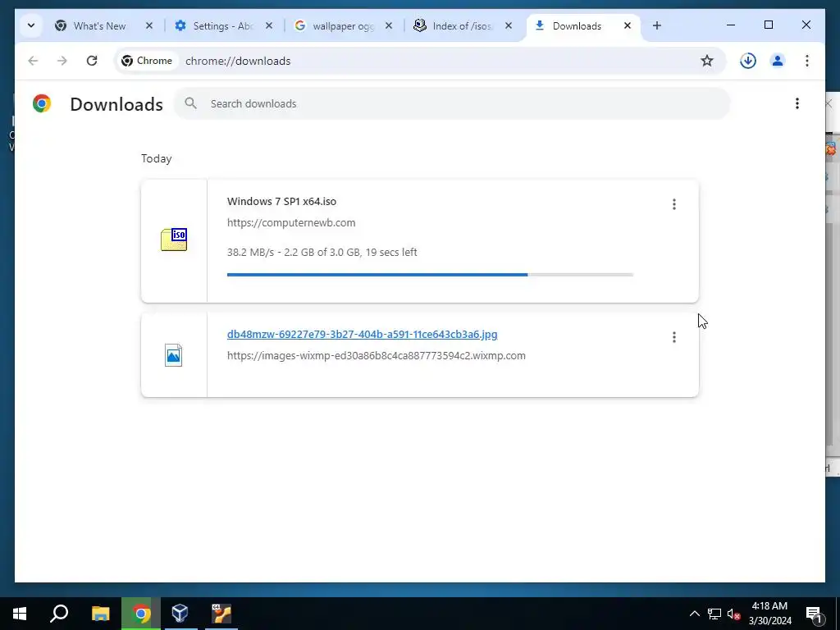Open the clock showing 4:18 AM
The height and width of the screenshot is (630, 840).
tap(769, 614)
